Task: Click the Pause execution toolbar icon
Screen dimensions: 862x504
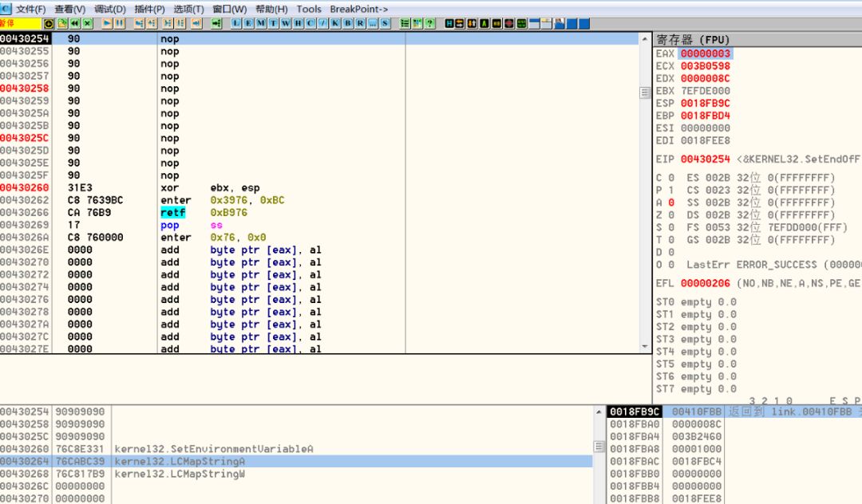Action: 119,24
